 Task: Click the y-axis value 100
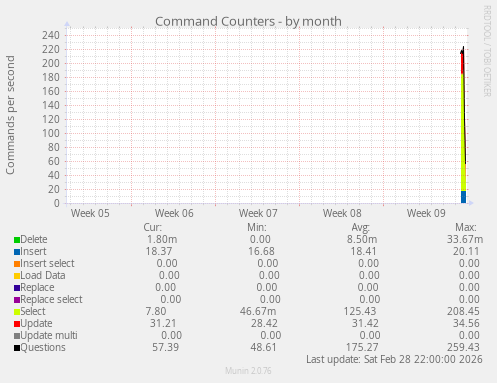point(51,133)
